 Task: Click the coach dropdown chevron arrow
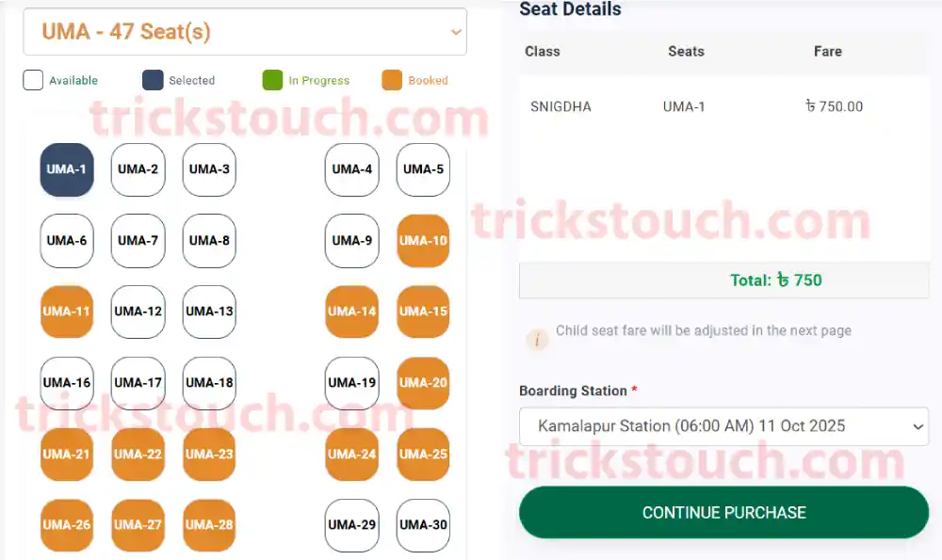click(456, 32)
